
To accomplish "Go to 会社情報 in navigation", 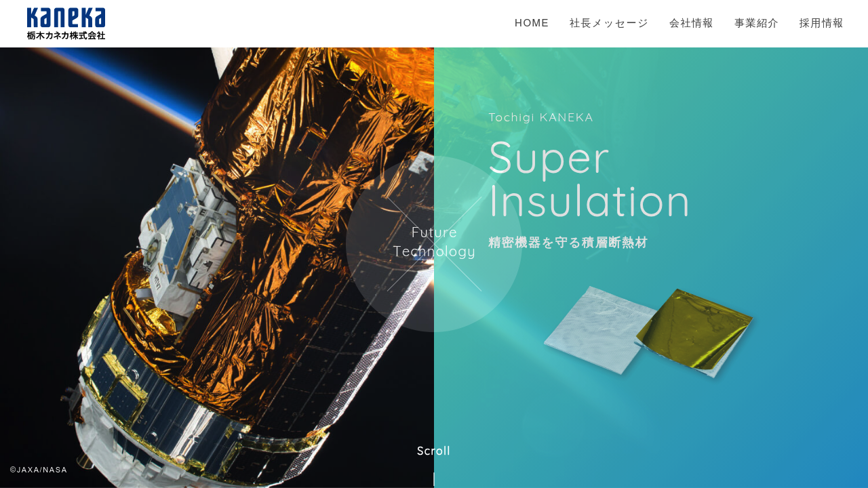I will coord(691,23).
